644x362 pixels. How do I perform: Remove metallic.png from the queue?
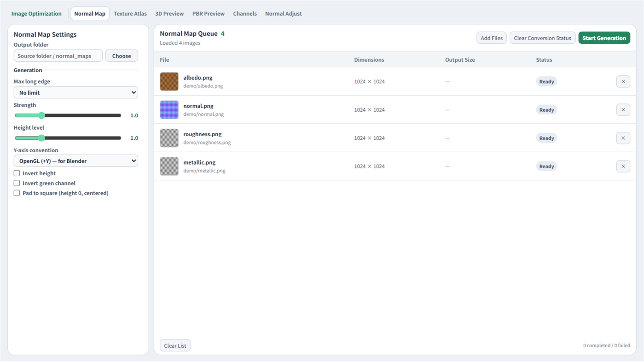point(623,166)
